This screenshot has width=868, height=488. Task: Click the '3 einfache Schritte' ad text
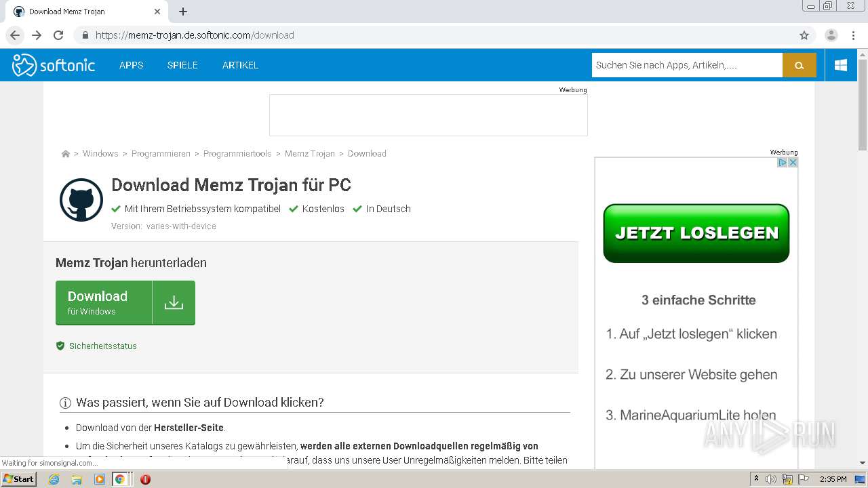click(698, 300)
